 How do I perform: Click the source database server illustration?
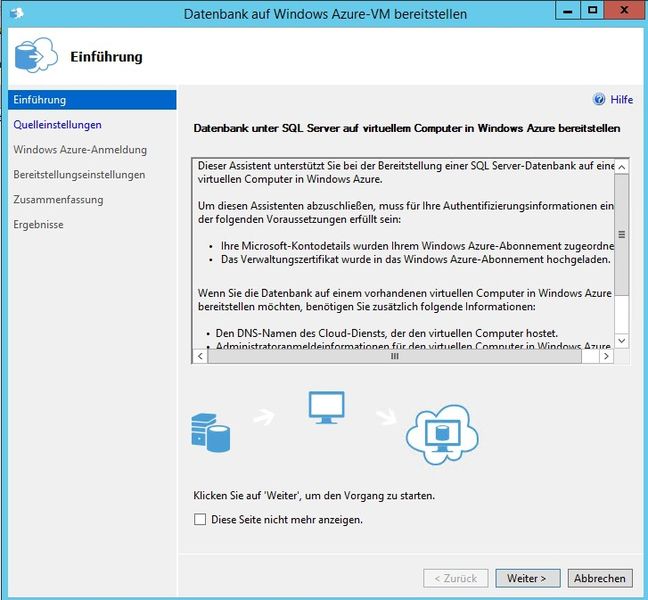click(x=211, y=432)
